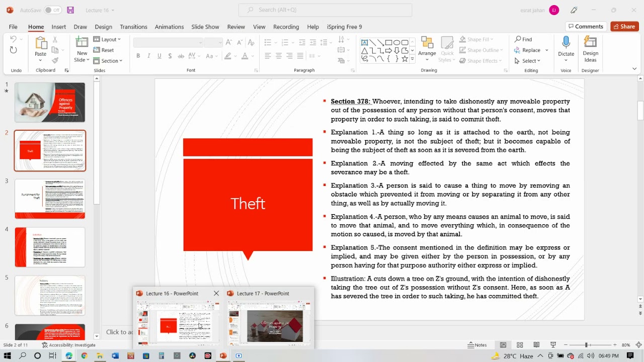
Task: Open the font name combo box
Action: click(168, 43)
